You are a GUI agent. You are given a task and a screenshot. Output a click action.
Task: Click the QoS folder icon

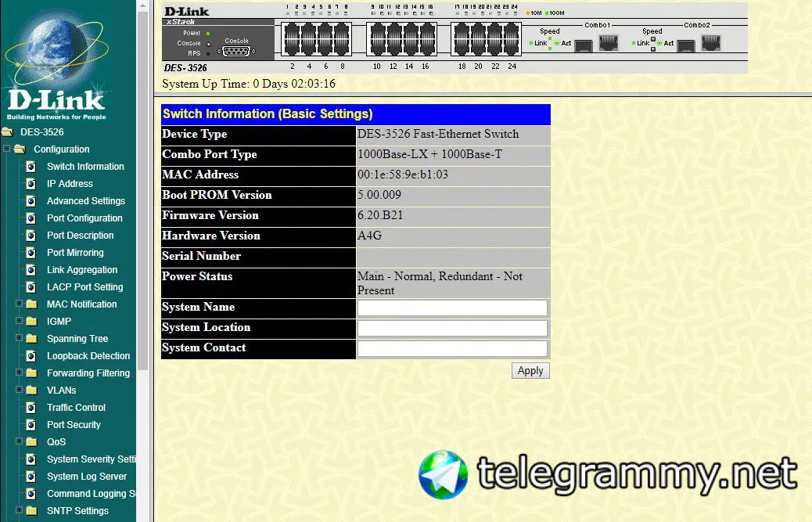(x=31, y=441)
